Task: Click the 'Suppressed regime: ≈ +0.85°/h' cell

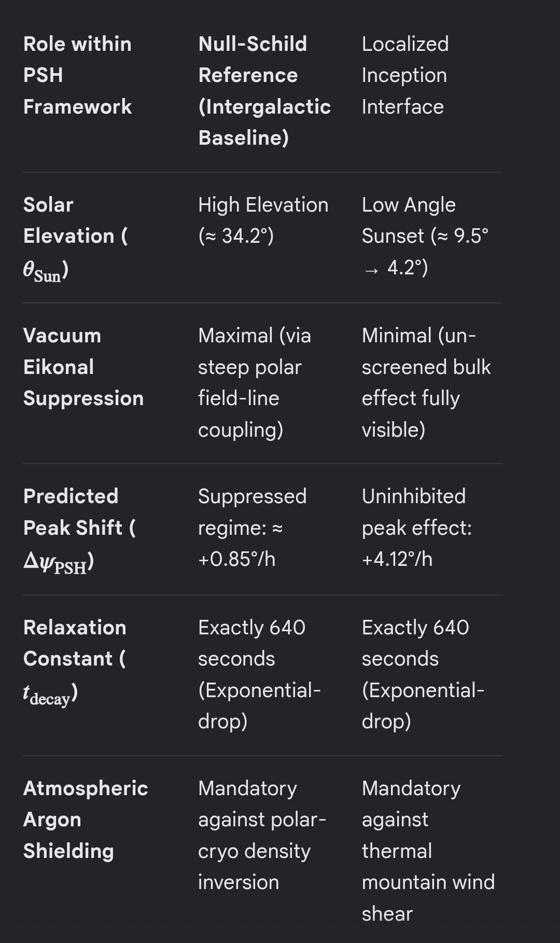Action: tap(252, 528)
